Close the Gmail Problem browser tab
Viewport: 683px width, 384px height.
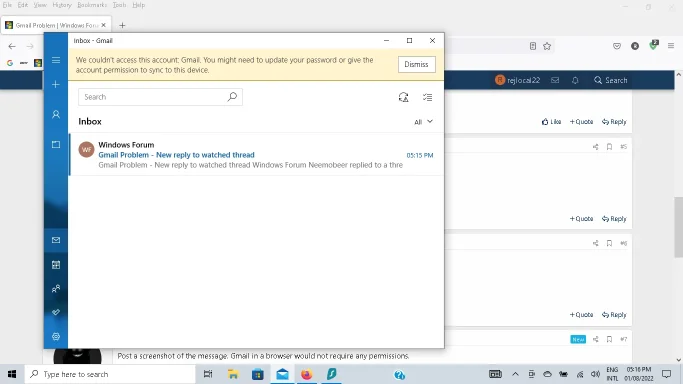[104, 25]
